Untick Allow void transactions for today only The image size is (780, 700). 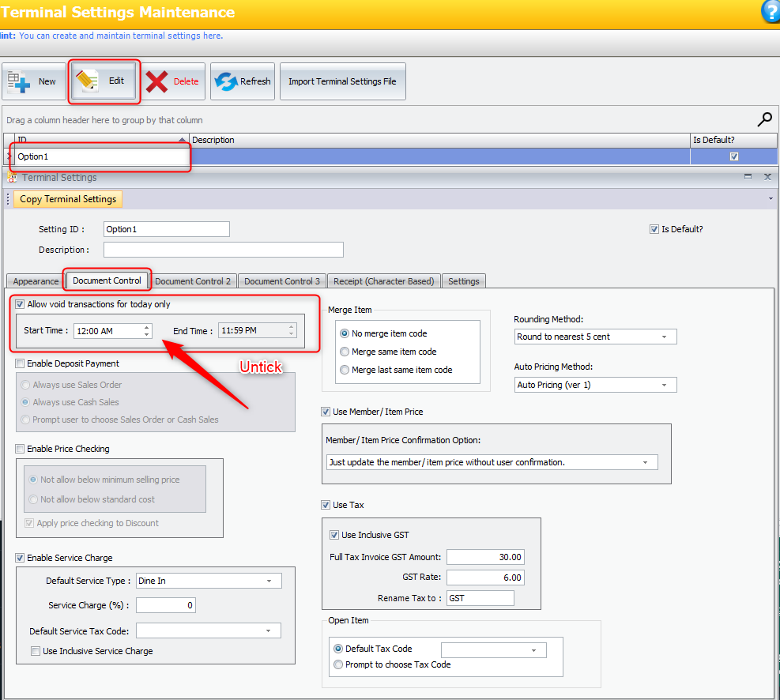click(21, 304)
